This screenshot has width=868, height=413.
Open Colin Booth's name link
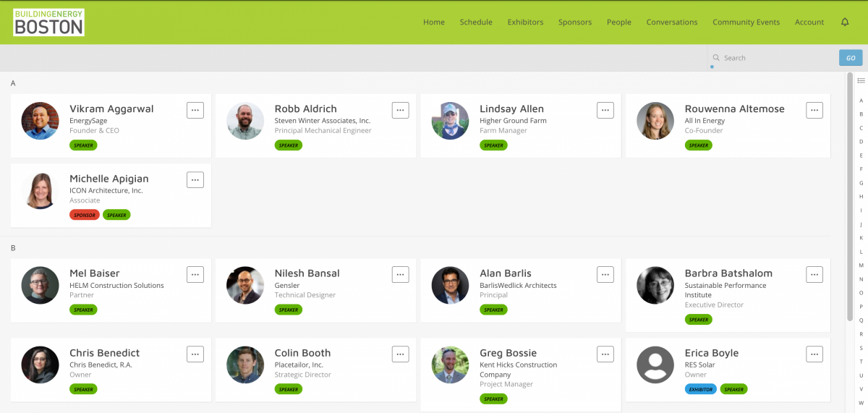coord(302,353)
